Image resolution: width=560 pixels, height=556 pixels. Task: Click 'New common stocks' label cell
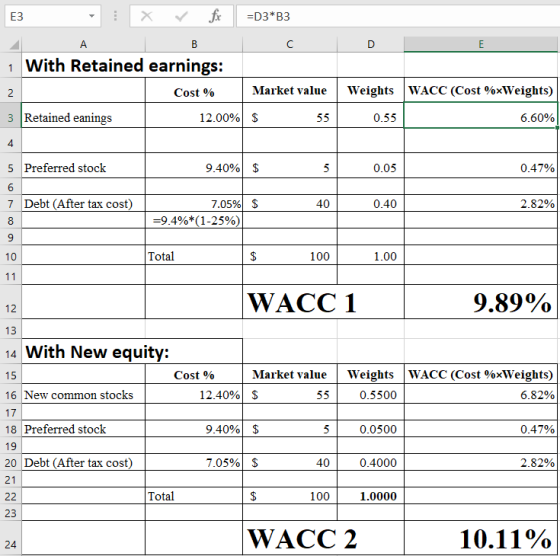pyautogui.click(x=83, y=394)
